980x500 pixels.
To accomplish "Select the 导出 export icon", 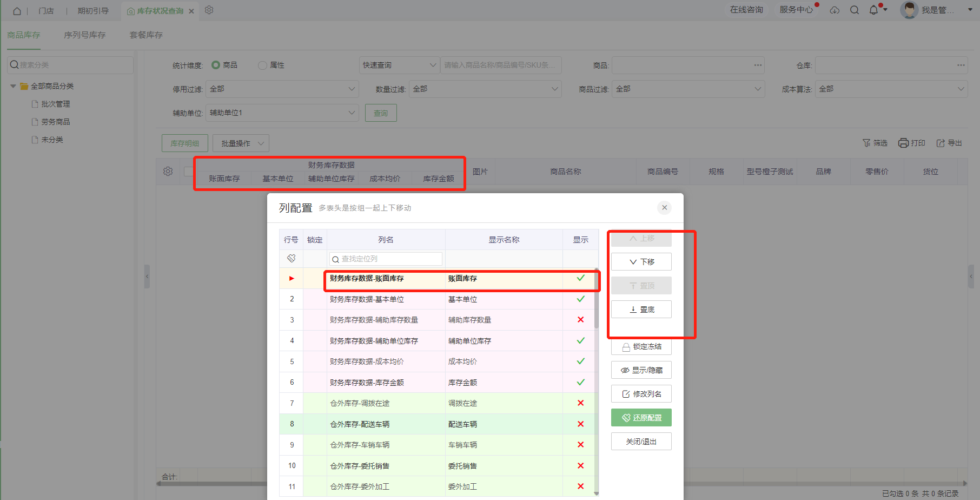I will click(941, 143).
